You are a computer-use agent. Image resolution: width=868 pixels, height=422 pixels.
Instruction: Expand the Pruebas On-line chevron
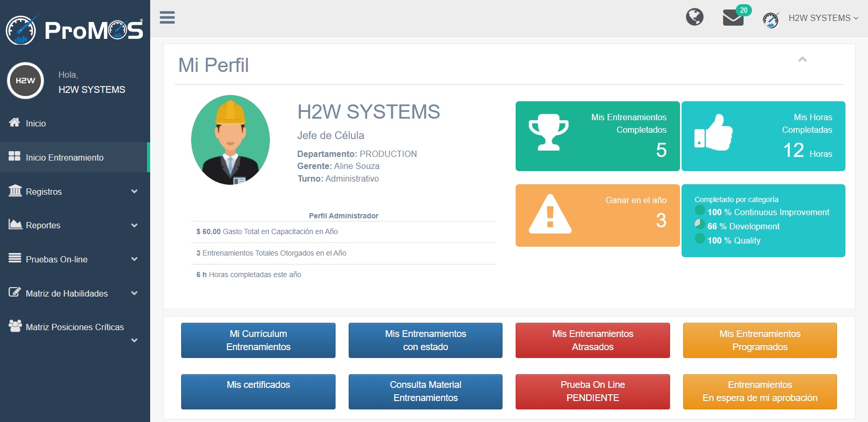[x=134, y=259]
